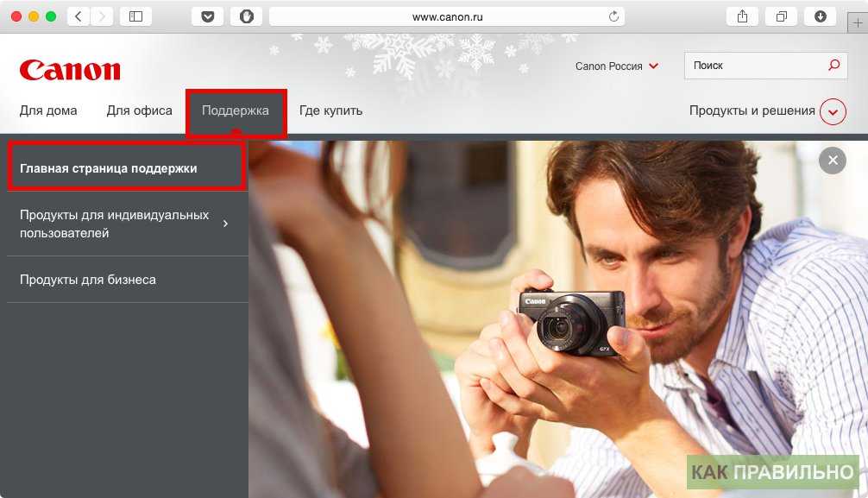Reload the page with the refresh icon
The image size is (868, 498).
[x=613, y=16]
